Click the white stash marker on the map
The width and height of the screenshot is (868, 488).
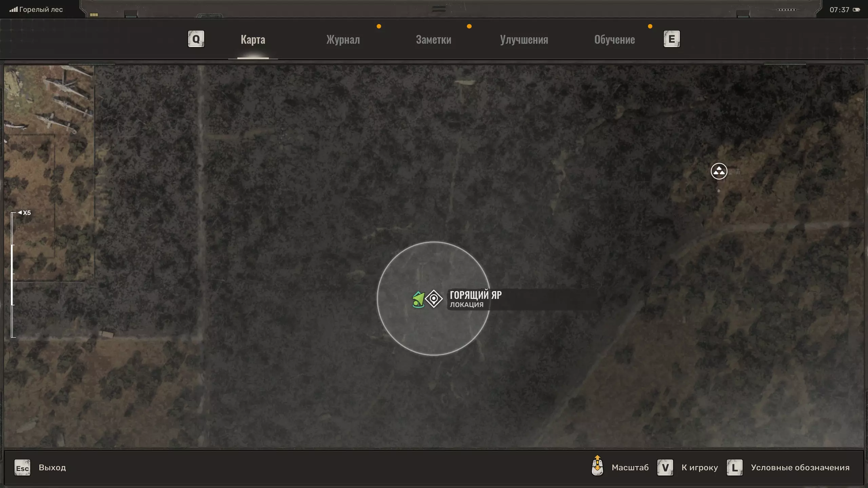(x=719, y=171)
